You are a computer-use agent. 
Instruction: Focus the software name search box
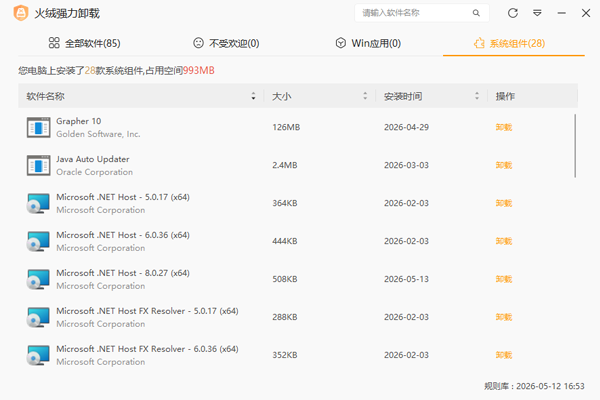pyautogui.click(x=422, y=13)
